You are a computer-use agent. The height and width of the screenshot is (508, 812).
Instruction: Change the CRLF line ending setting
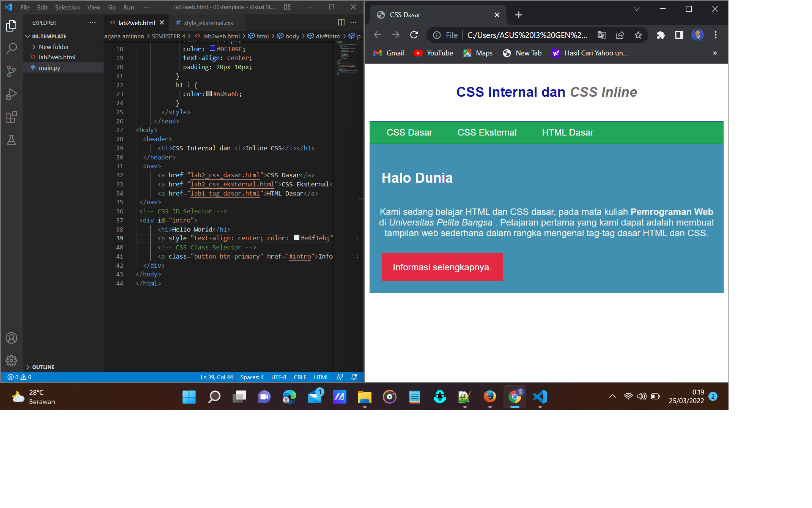pyautogui.click(x=300, y=377)
